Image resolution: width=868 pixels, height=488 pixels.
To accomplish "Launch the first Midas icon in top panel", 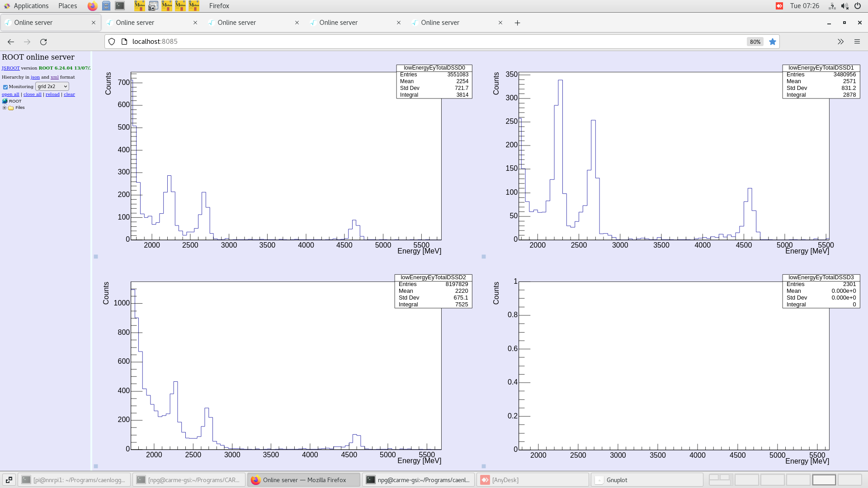I will coord(140,6).
